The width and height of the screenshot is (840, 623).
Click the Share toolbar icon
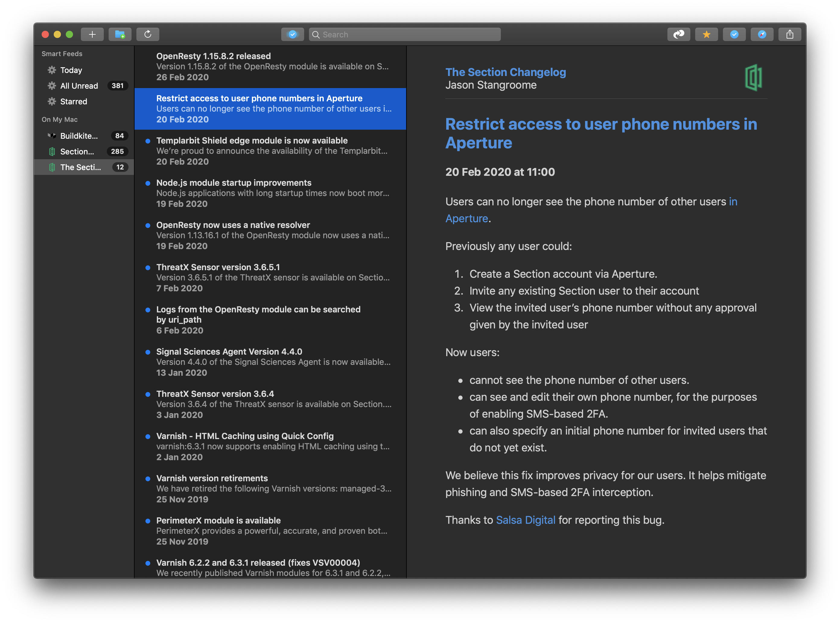[x=789, y=34]
